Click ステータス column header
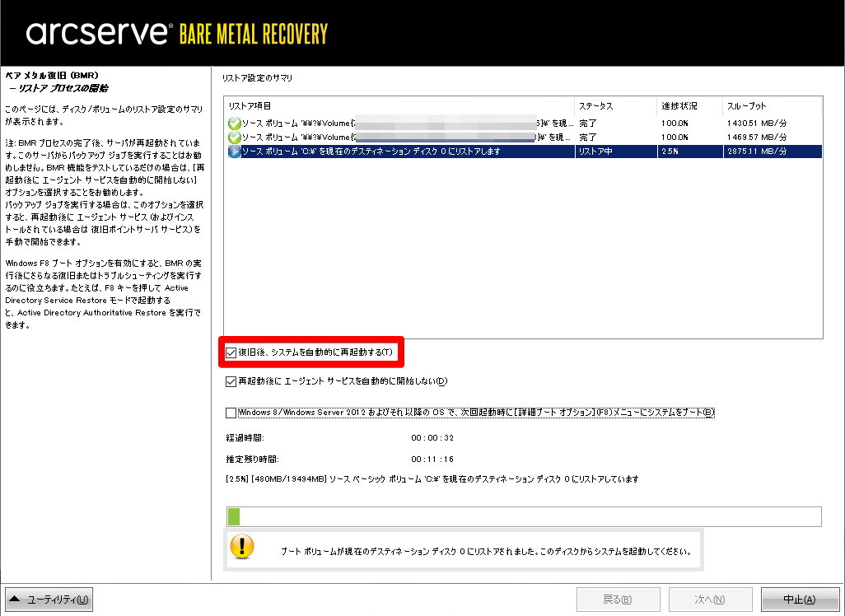This screenshot has width=845, height=616. [x=615, y=106]
